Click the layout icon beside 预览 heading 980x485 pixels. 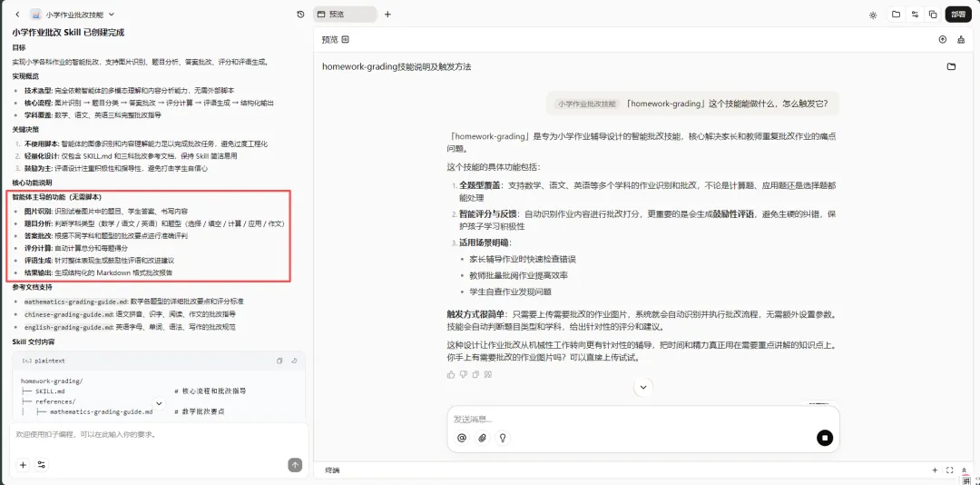tap(345, 39)
